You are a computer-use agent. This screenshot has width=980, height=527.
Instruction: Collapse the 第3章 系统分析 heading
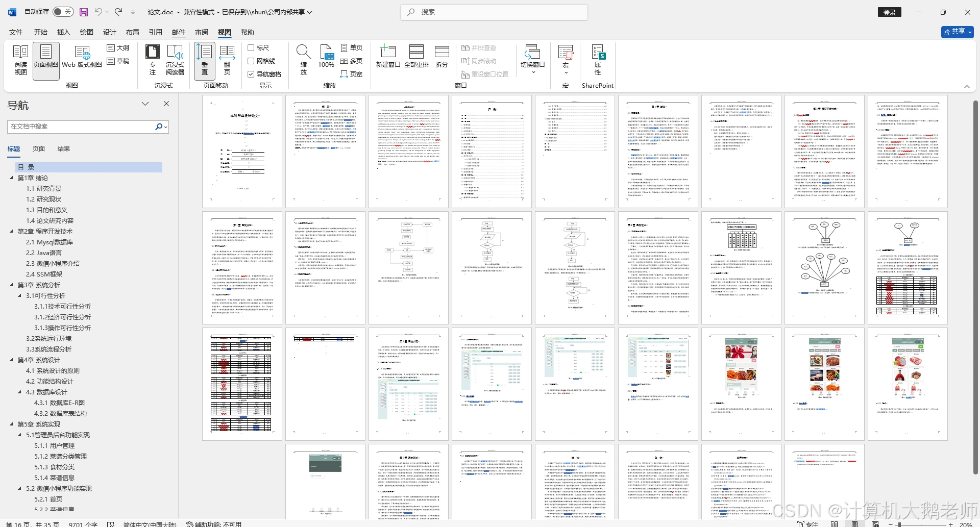point(12,285)
